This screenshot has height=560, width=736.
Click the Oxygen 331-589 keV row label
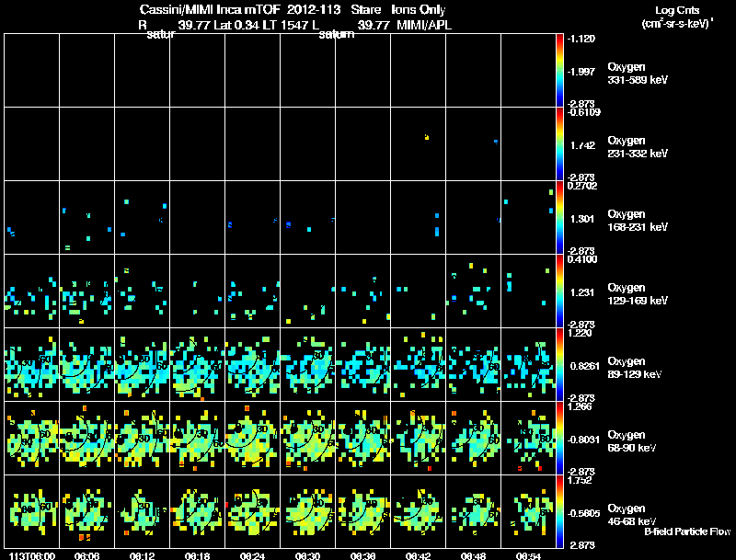[x=638, y=74]
